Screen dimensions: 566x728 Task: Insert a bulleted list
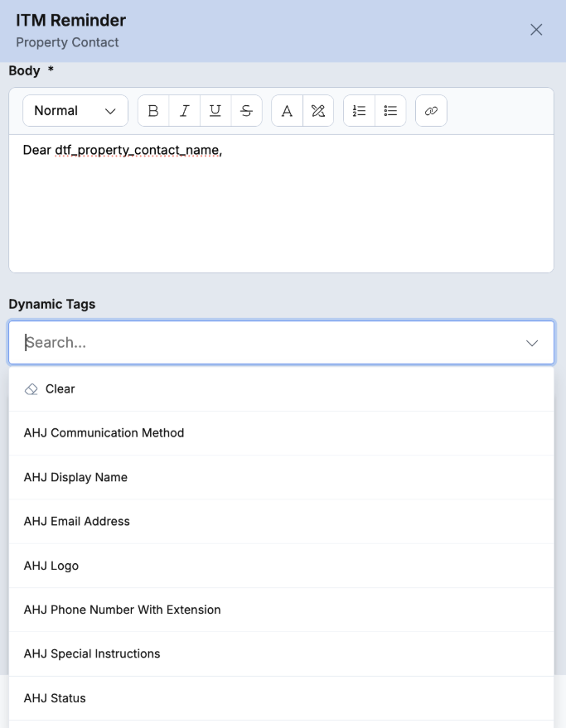(x=390, y=110)
